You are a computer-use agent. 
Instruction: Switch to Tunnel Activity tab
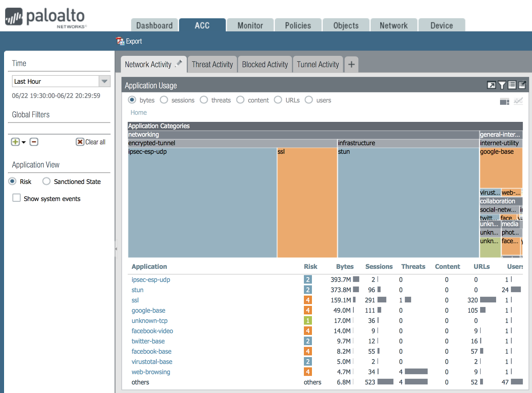(x=318, y=64)
